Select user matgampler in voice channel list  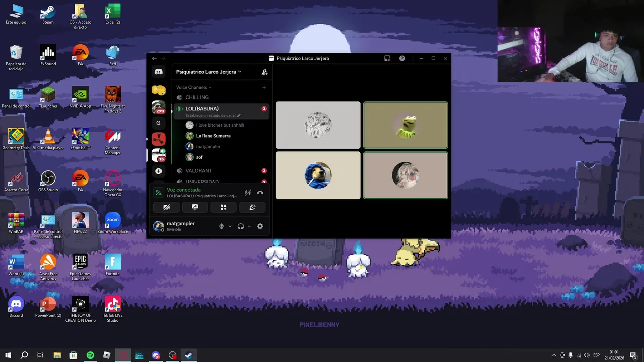click(208, 146)
